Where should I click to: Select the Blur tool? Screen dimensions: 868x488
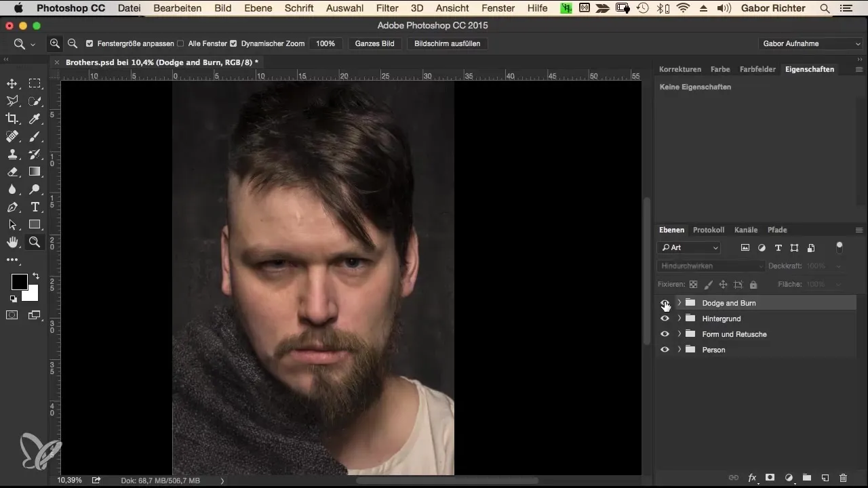[12, 189]
